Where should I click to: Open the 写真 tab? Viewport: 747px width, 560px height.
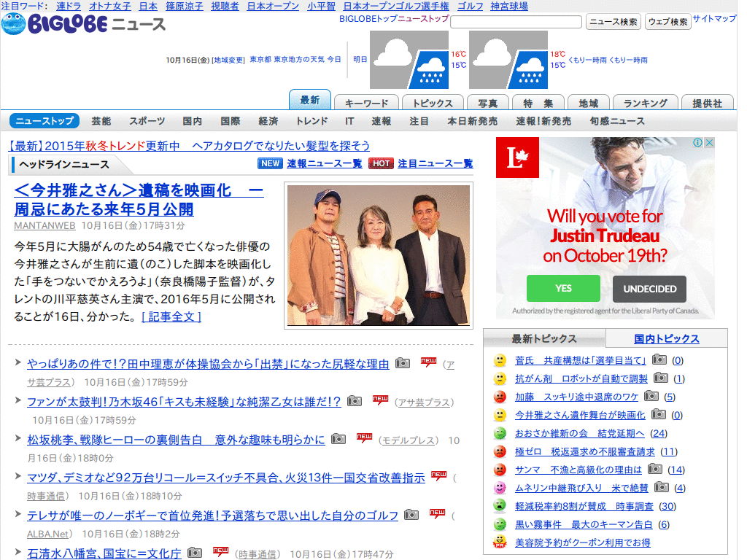[x=488, y=103]
